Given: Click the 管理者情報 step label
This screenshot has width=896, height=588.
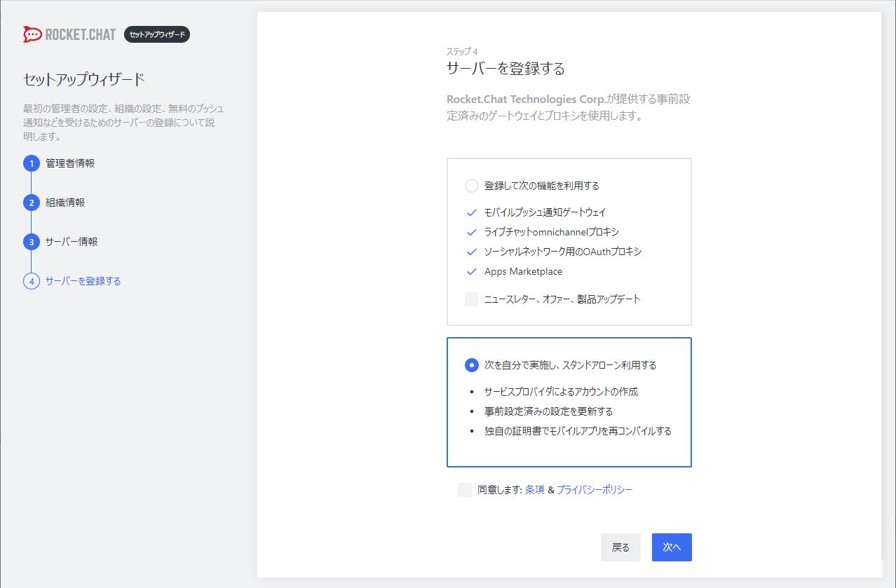Looking at the screenshot, I should [x=72, y=163].
